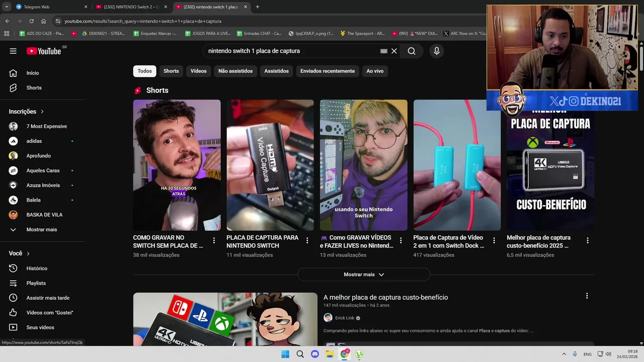Run search with magnifier icon
The height and width of the screenshot is (362, 644).
[x=412, y=51]
